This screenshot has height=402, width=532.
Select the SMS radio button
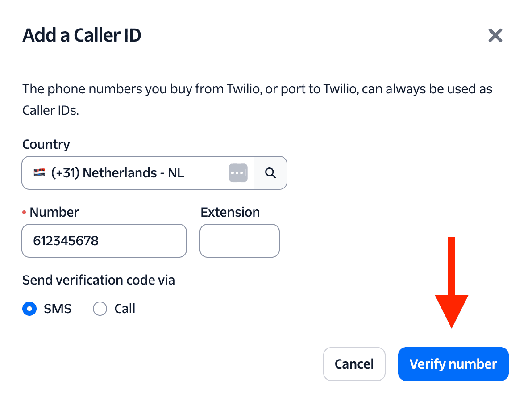[29, 309]
